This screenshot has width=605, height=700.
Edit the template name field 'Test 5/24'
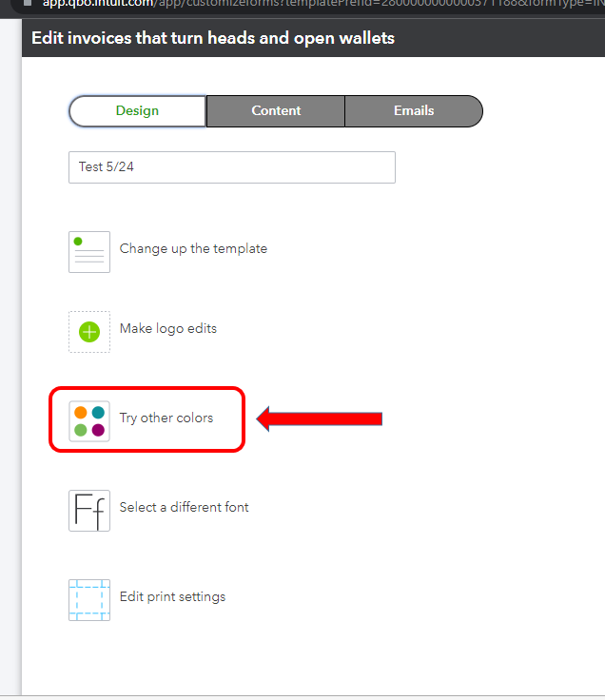[x=232, y=167]
